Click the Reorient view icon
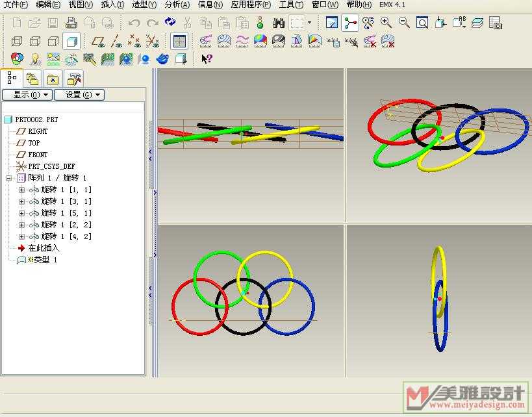The image size is (532, 417). [440, 23]
